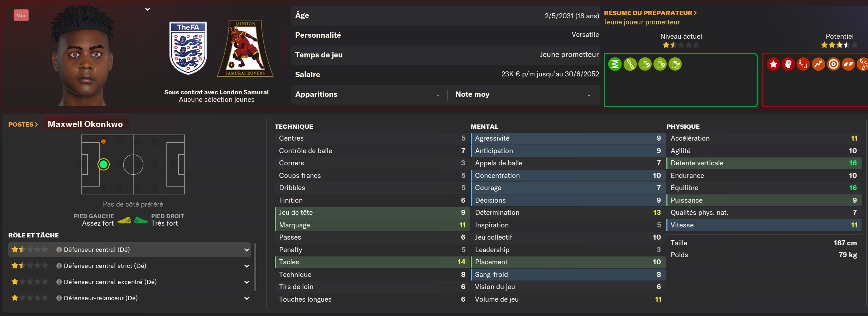Expand the Défenseur central strict (Dé) row

[x=247, y=266]
